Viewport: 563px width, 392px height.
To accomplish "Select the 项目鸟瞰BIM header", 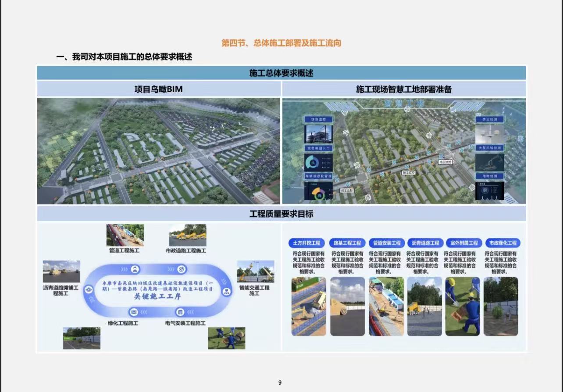I will point(158,89).
